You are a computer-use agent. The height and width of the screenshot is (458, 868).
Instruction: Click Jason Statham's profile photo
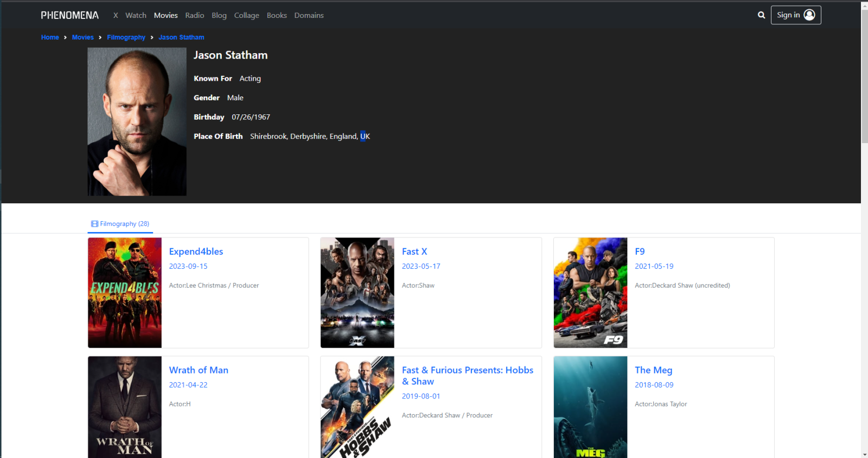pos(137,121)
